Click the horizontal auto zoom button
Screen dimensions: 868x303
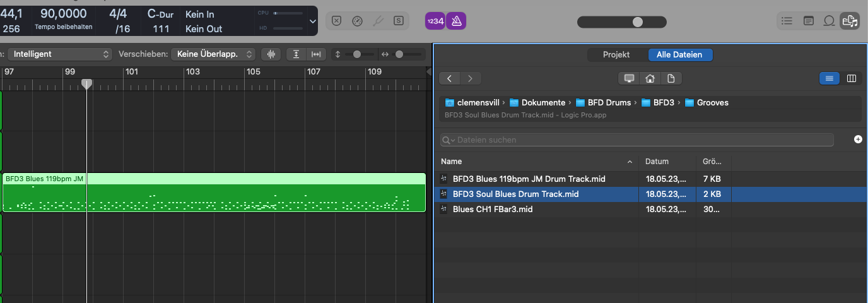(317, 54)
